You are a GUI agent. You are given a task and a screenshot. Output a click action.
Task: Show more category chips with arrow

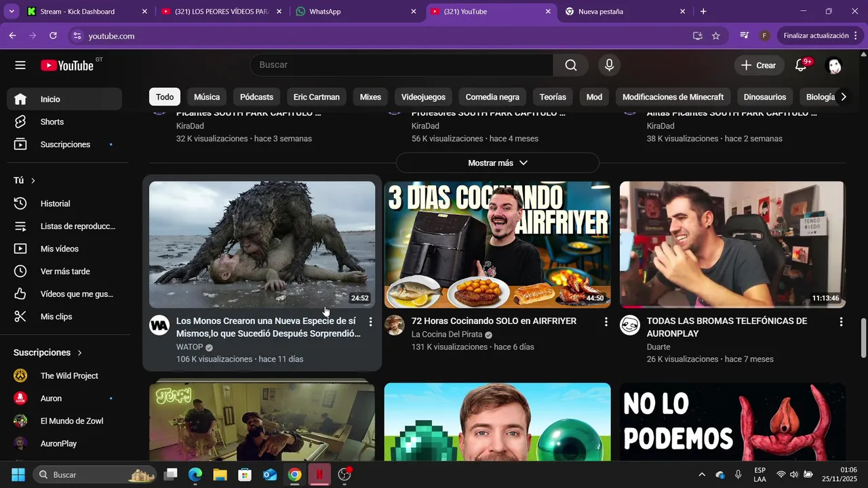coord(843,97)
